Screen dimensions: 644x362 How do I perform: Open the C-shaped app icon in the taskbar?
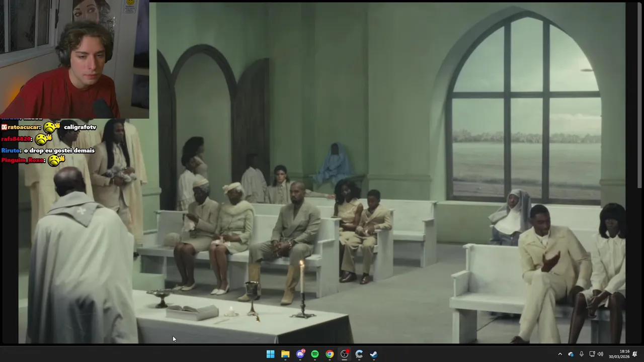(x=359, y=354)
